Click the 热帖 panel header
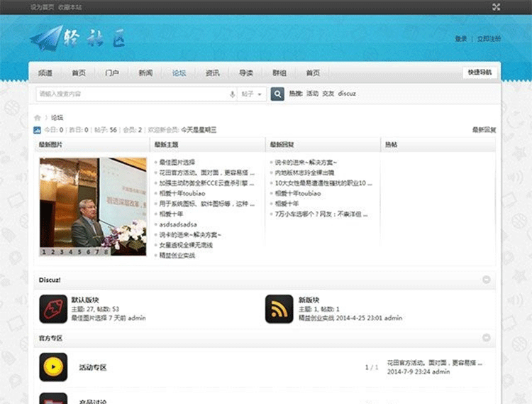Viewport: 532px width, 404px height. pyautogui.click(x=391, y=145)
